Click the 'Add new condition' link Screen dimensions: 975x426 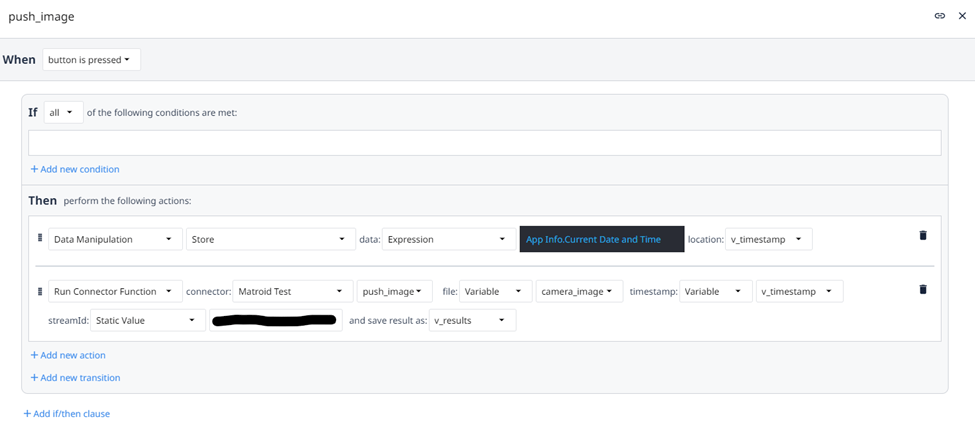[75, 169]
